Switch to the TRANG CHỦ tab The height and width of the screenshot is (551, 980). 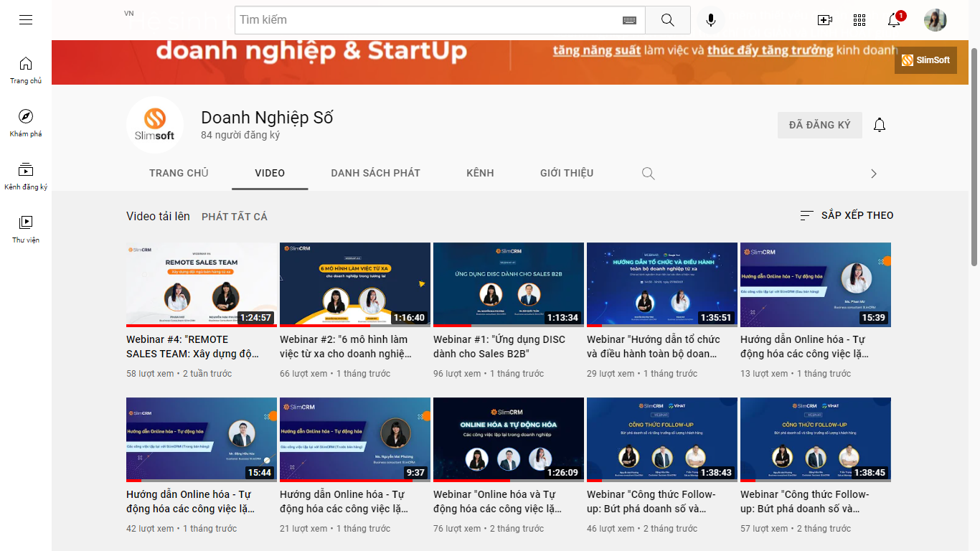[179, 173]
